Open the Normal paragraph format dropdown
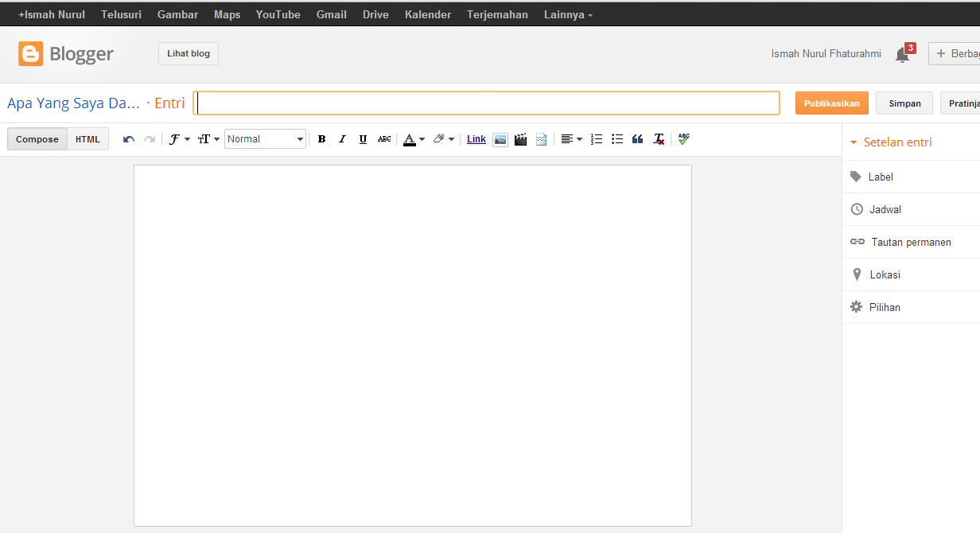980x533 pixels. pos(265,139)
